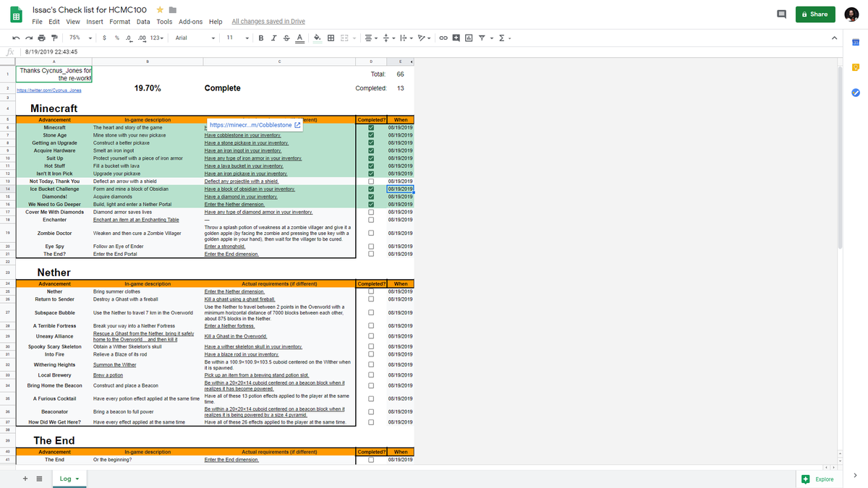Tick the Completed box for Zombie Doctor
The width and height of the screenshot is (868, 488).
pos(371,233)
